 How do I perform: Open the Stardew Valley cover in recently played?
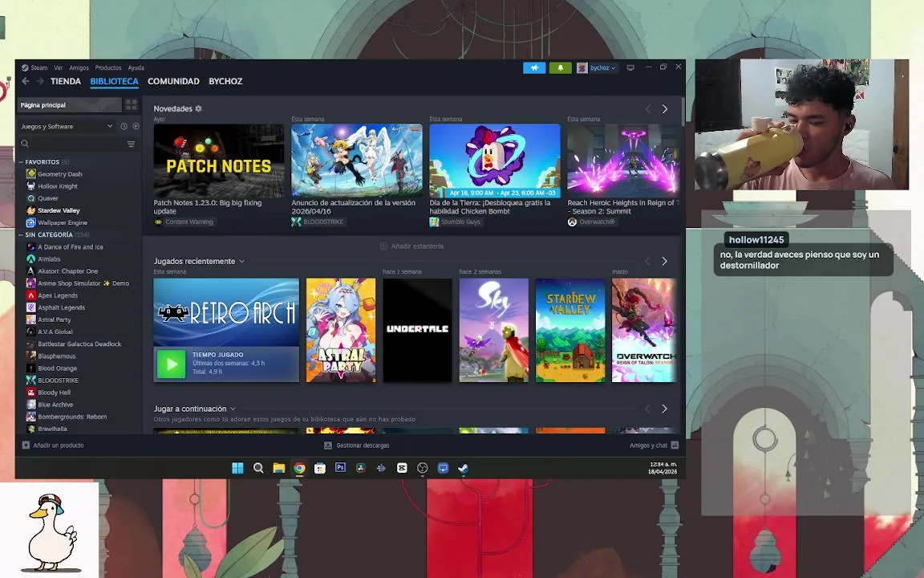[570, 330]
